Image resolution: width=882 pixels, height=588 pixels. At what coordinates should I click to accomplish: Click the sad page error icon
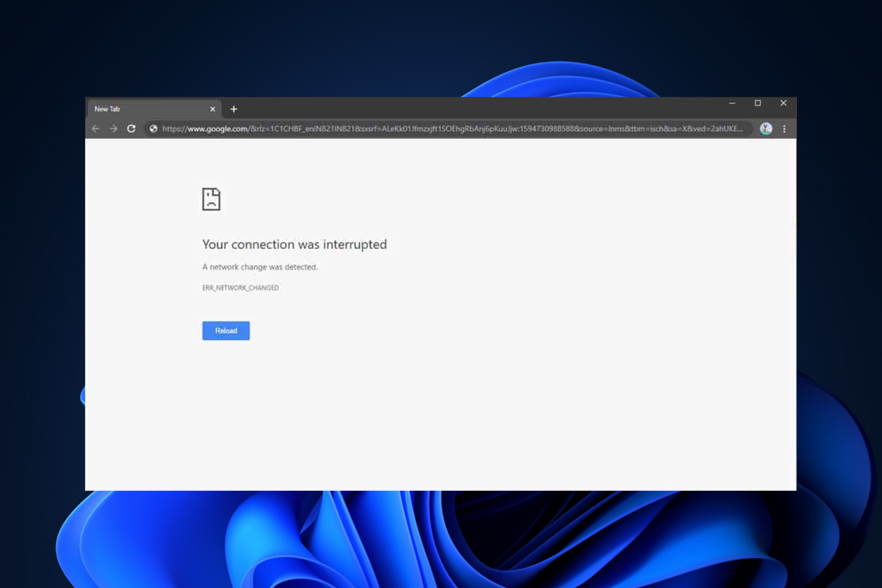tap(211, 199)
